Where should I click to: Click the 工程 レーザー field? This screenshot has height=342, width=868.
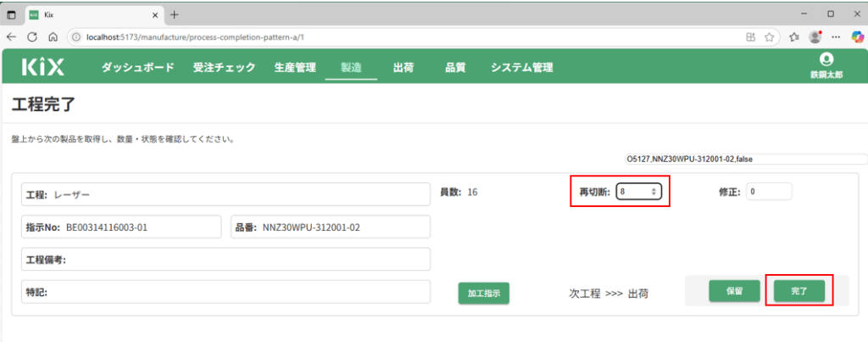click(x=225, y=194)
